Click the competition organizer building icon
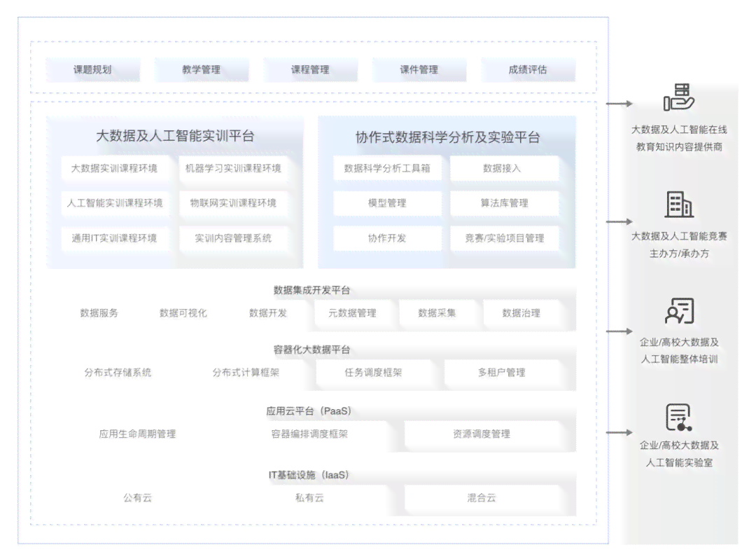The width and height of the screenshot is (756, 559). tap(679, 204)
